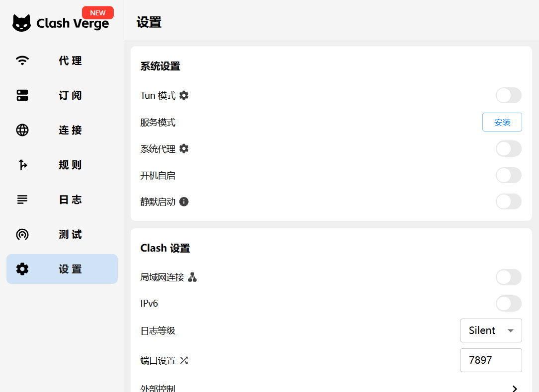Viewport: 539px width, 392px height.
Task: Click the globe icon for 连接
Action: pyautogui.click(x=22, y=130)
